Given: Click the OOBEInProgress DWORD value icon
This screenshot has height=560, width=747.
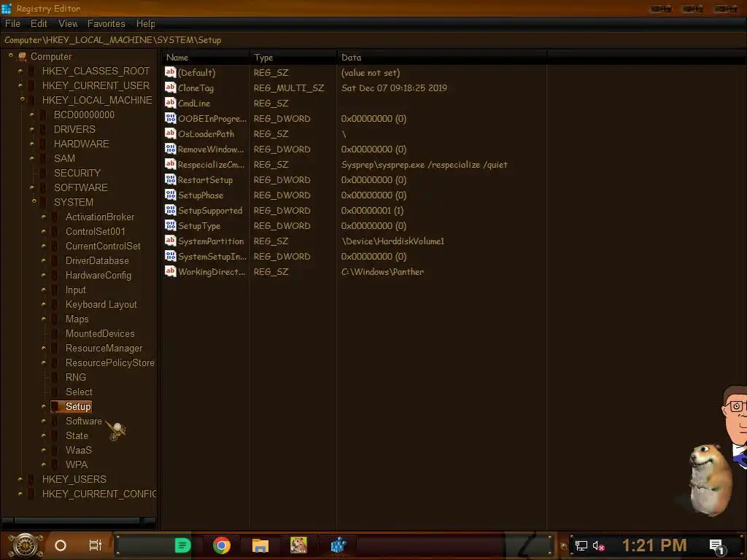Looking at the screenshot, I should click(x=170, y=117).
